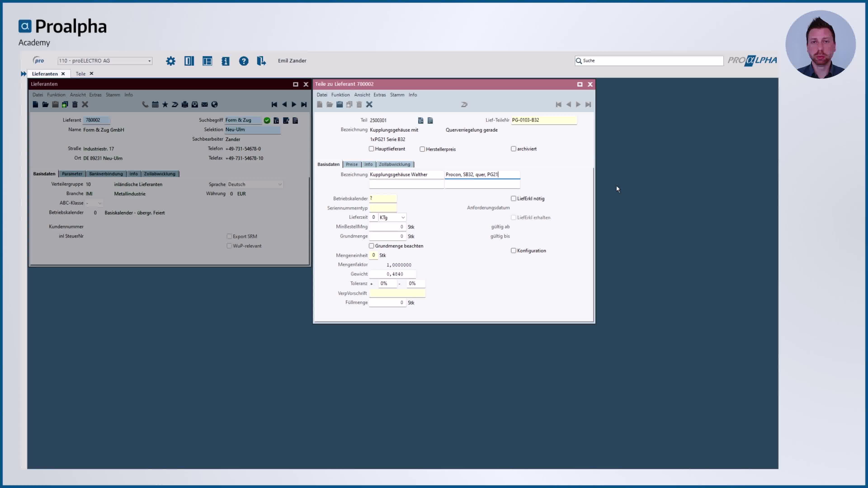Click the blue info icon in the main toolbar
This screenshot has width=868, height=488.
225,61
